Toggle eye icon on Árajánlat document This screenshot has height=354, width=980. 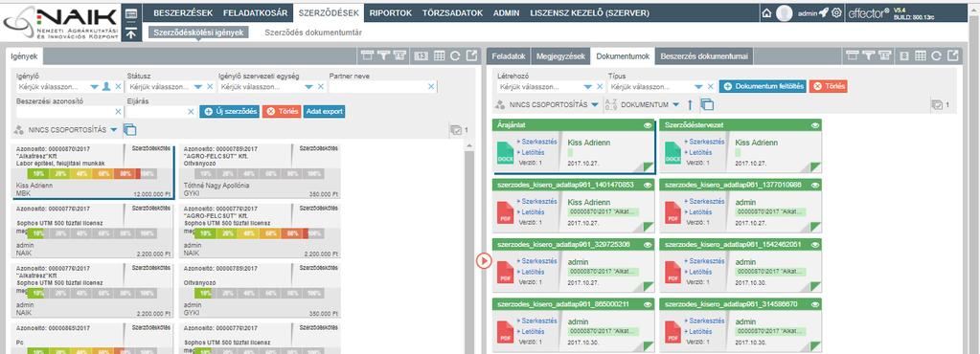[x=648, y=125]
